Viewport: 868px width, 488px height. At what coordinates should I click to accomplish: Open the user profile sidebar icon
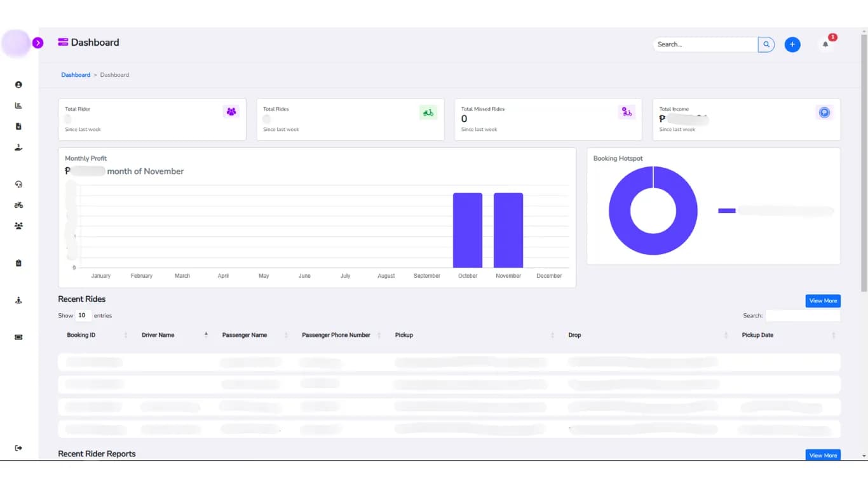18,85
